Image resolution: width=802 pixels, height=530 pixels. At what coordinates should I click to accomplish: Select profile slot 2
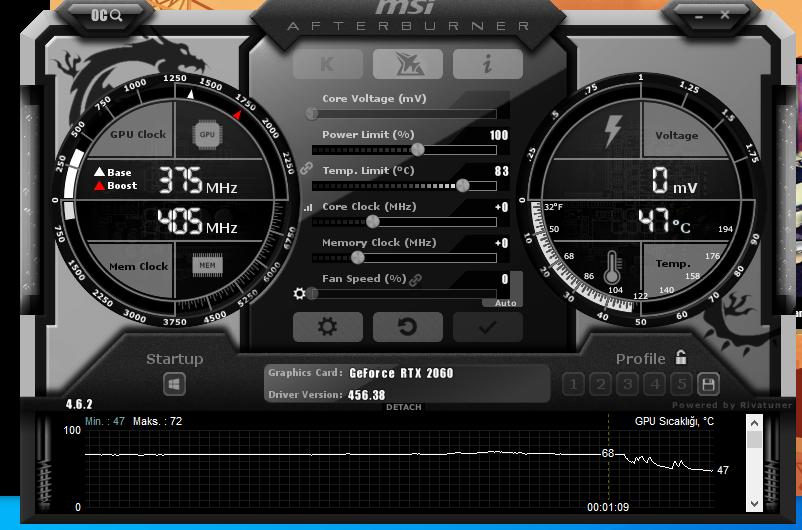[600, 384]
